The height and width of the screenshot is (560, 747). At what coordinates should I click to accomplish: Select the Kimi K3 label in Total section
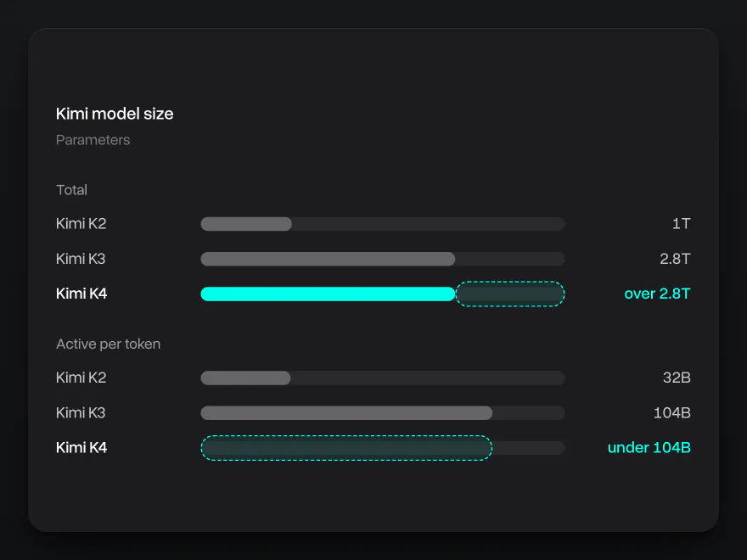coord(81,259)
